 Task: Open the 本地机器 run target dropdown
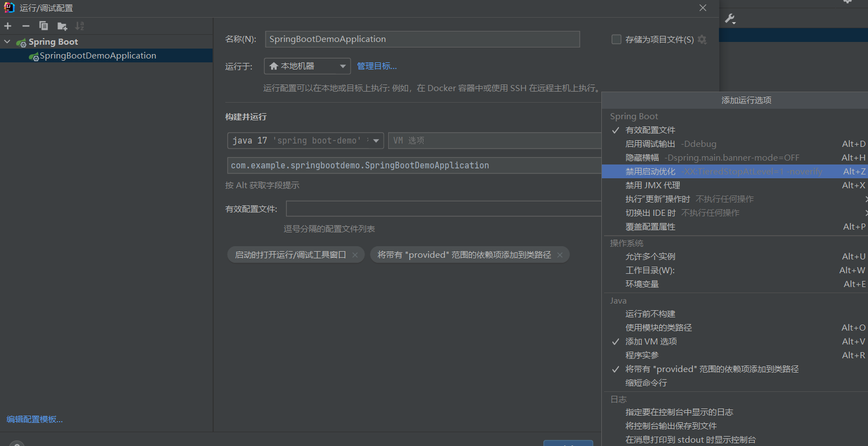(307, 66)
